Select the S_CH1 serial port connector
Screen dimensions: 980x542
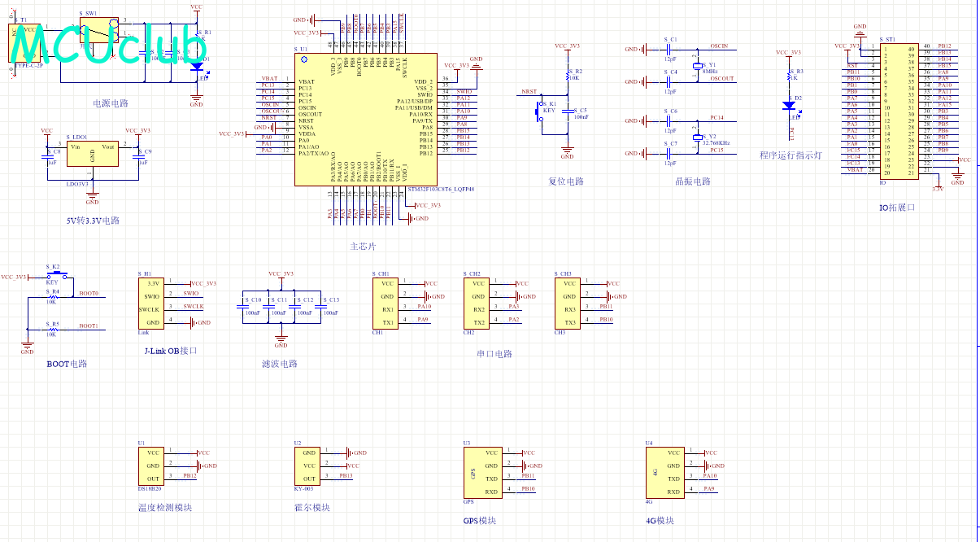tap(387, 303)
